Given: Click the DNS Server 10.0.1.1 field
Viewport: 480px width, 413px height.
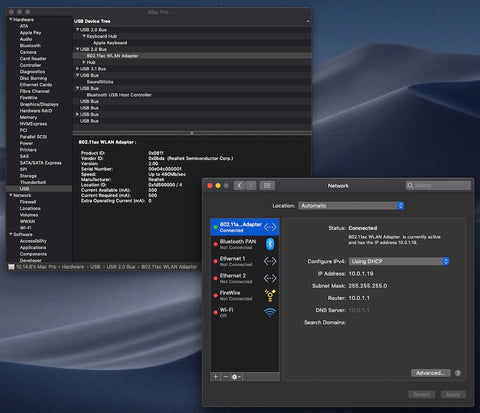Looking at the screenshot, I should (359, 310).
